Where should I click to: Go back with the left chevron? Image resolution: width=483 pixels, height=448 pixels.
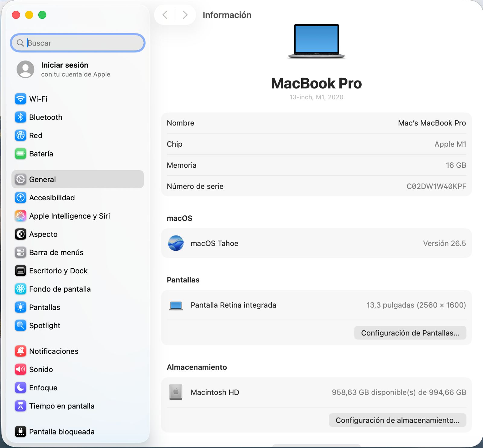click(165, 15)
